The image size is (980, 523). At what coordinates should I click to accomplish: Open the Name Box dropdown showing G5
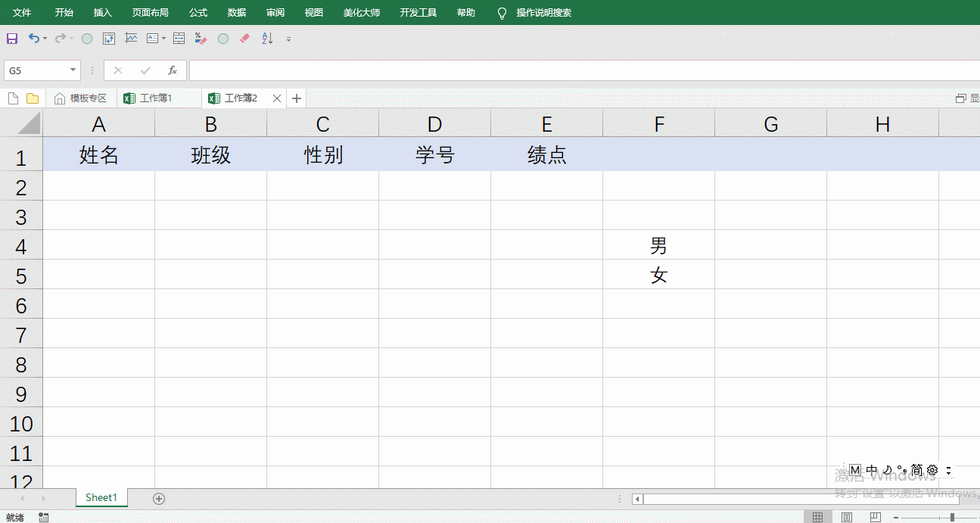tap(73, 70)
